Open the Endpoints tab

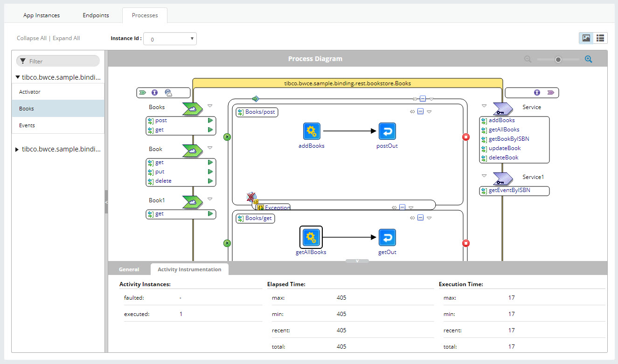(96, 15)
